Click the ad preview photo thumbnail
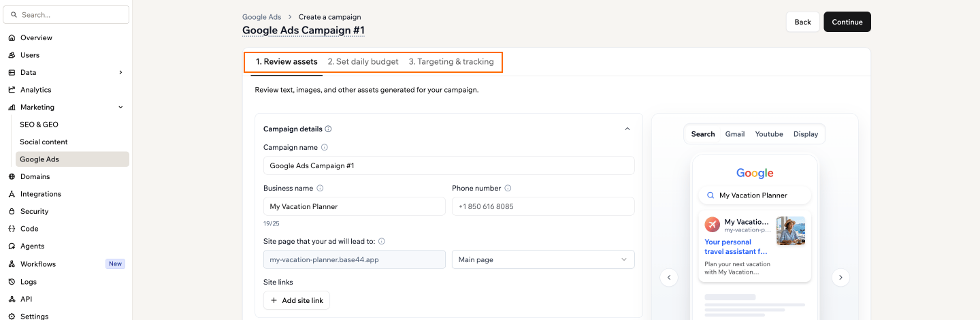 (791, 231)
